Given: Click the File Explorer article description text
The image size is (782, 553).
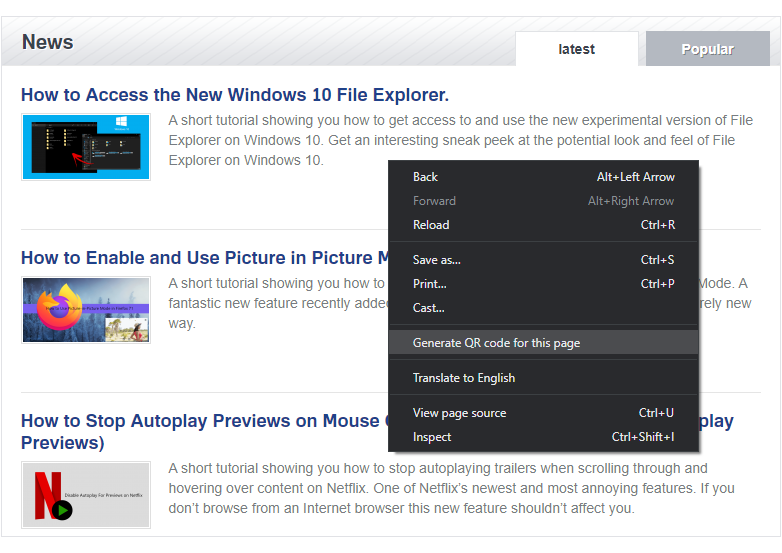Looking at the screenshot, I should pyautogui.click(x=460, y=140).
